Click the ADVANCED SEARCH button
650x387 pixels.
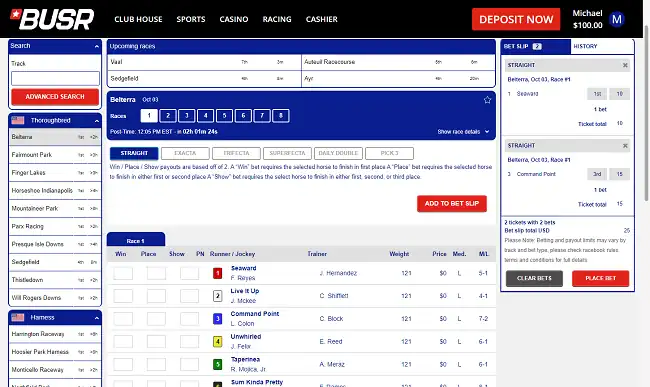[55, 97]
